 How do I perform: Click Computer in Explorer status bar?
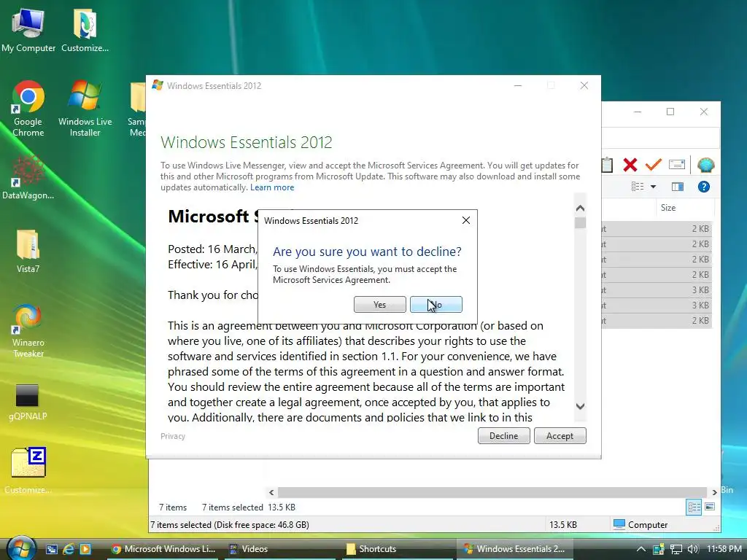[x=640, y=525]
